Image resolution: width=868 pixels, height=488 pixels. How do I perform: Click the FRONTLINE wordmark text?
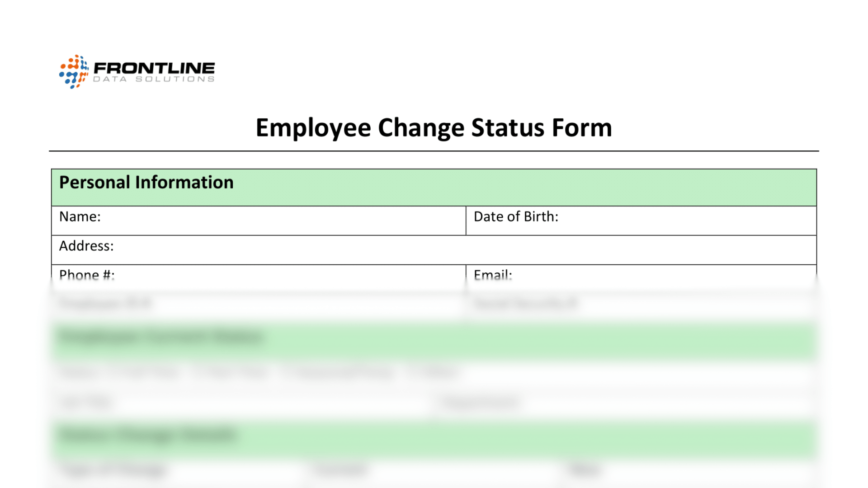pos(154,68)
